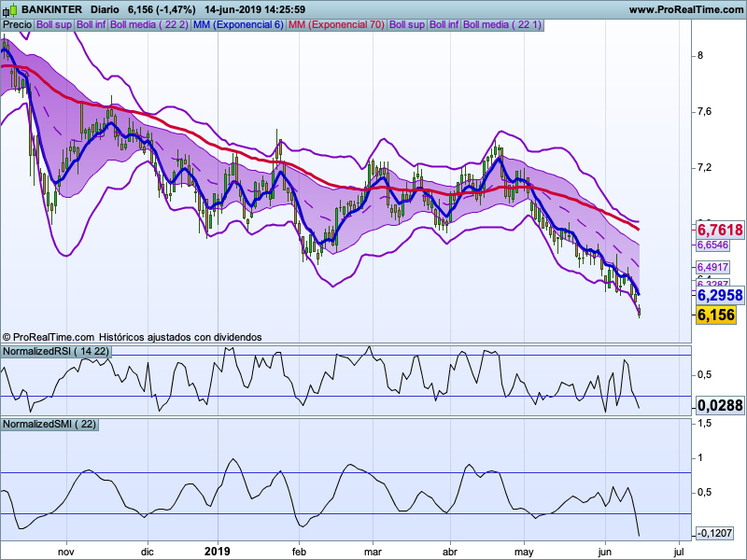This screenshot has height=560, width=747.
Task: Click the blue 6,2958 price tag
Action: [720, 295]
